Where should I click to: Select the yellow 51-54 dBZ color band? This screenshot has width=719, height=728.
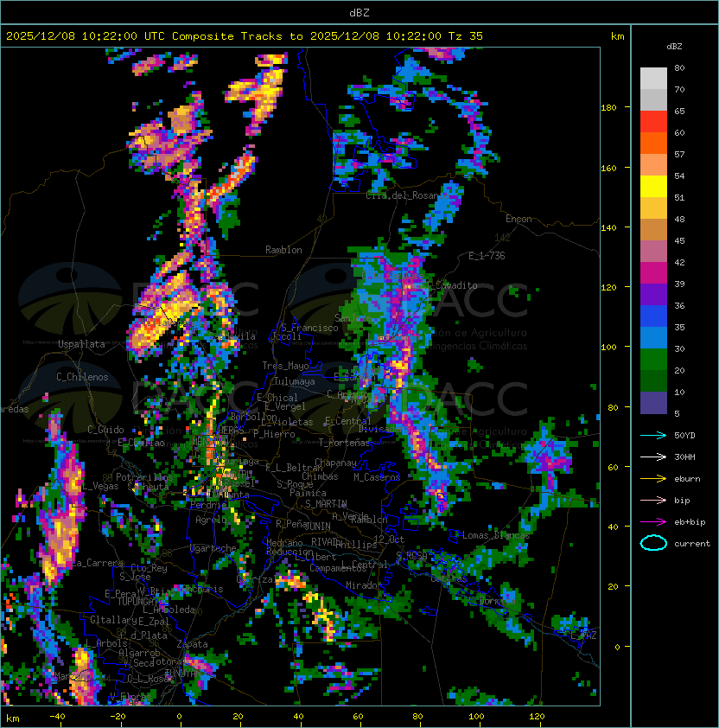point(653,187)
